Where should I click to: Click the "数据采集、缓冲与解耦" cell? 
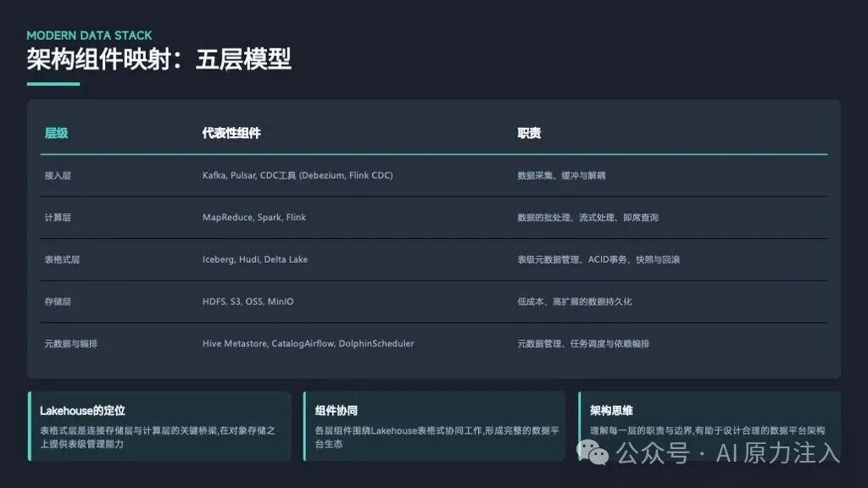pos(561,175)
